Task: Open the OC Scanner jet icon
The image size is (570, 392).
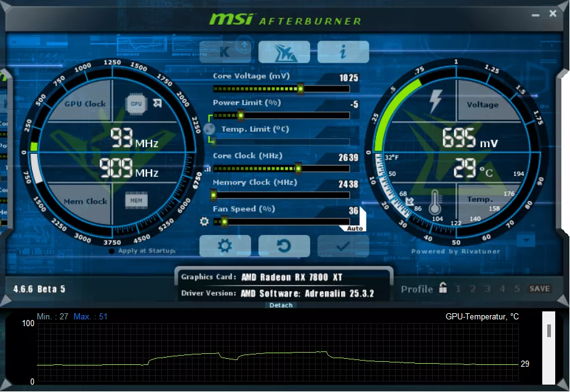Action: pos(284,52)
